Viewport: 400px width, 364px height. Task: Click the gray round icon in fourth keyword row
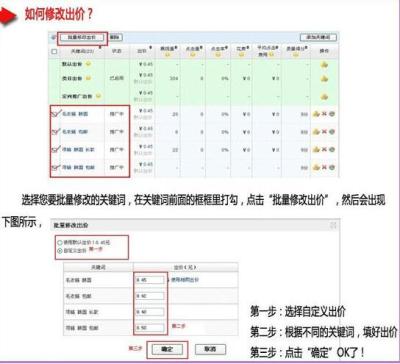[x=332, y=167]
